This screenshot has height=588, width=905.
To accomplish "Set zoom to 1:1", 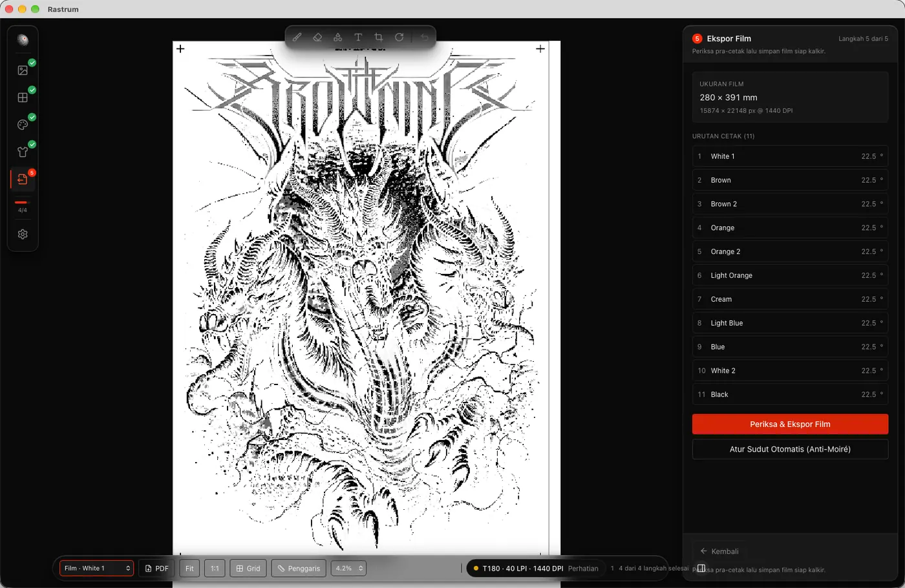I will tap(215, 569).
